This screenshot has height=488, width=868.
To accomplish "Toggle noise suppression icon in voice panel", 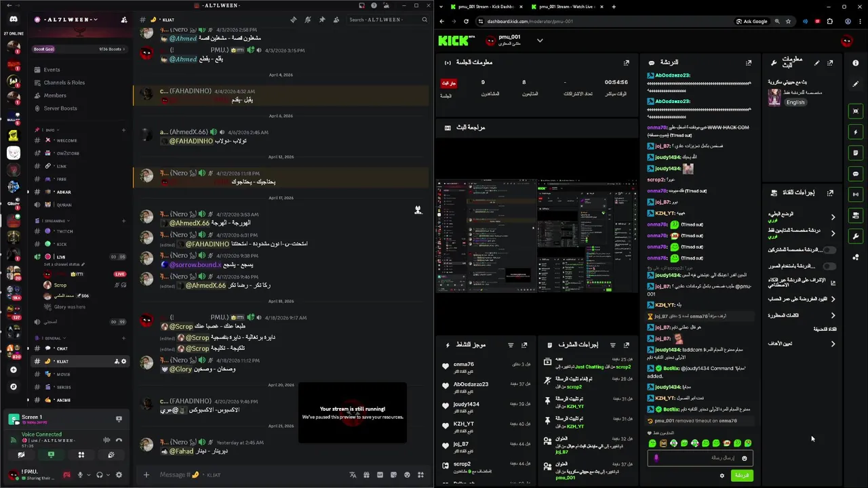I will point(106,439).
